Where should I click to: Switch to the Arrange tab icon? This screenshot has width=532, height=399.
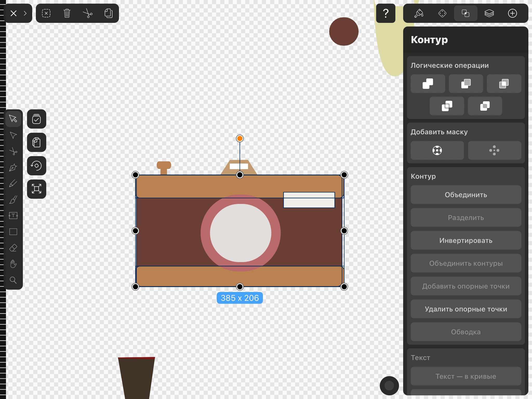(x=442, y=13)
